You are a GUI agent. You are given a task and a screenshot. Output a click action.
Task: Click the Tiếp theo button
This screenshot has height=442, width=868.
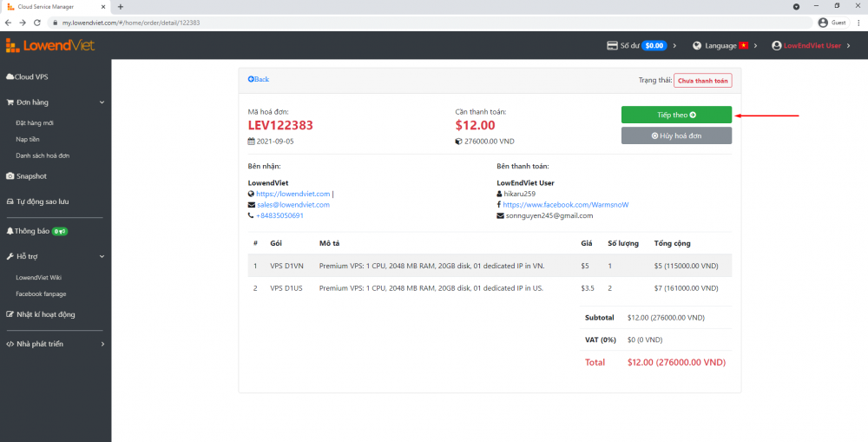(676, 115)
